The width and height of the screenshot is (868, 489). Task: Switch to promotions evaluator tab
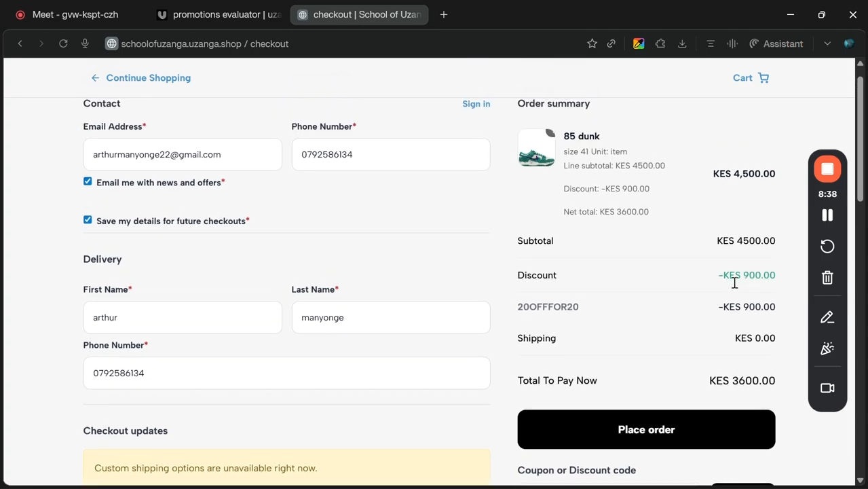217,14
